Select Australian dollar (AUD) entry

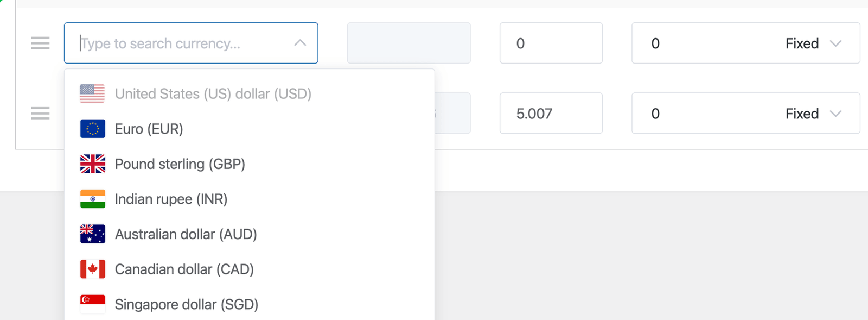(186, 234)
